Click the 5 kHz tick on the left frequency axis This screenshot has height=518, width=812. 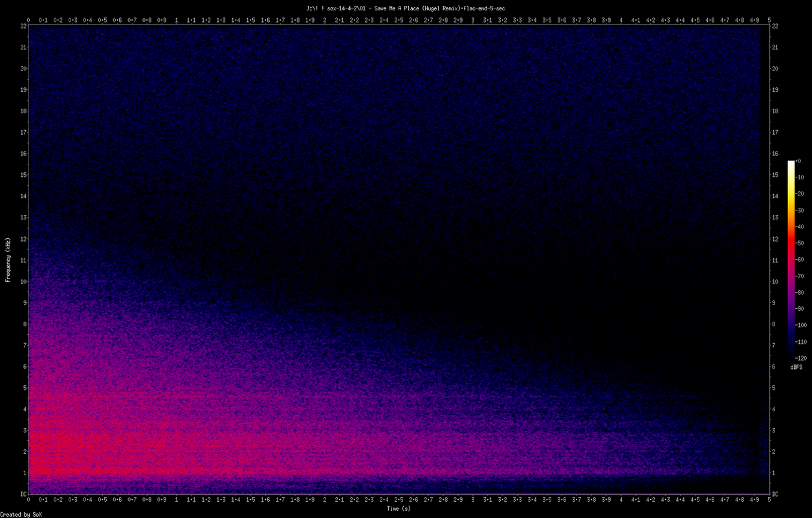pyautogui.click(x=23, y=388)
